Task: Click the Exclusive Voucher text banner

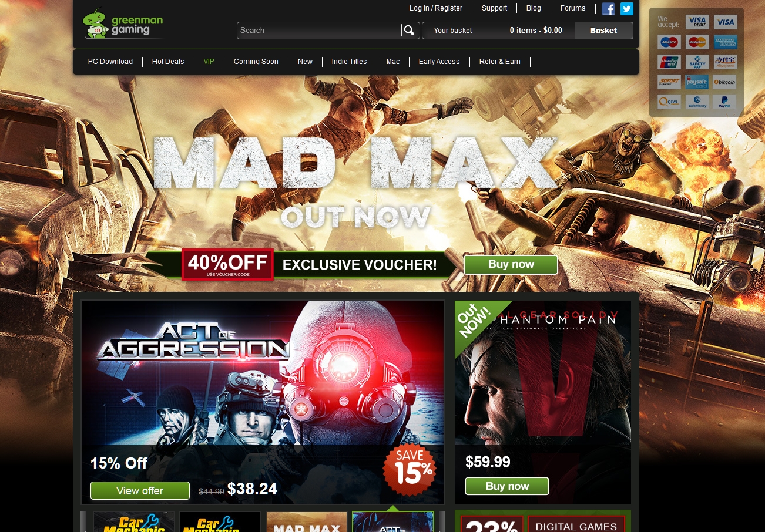Action: pos(360,265)
